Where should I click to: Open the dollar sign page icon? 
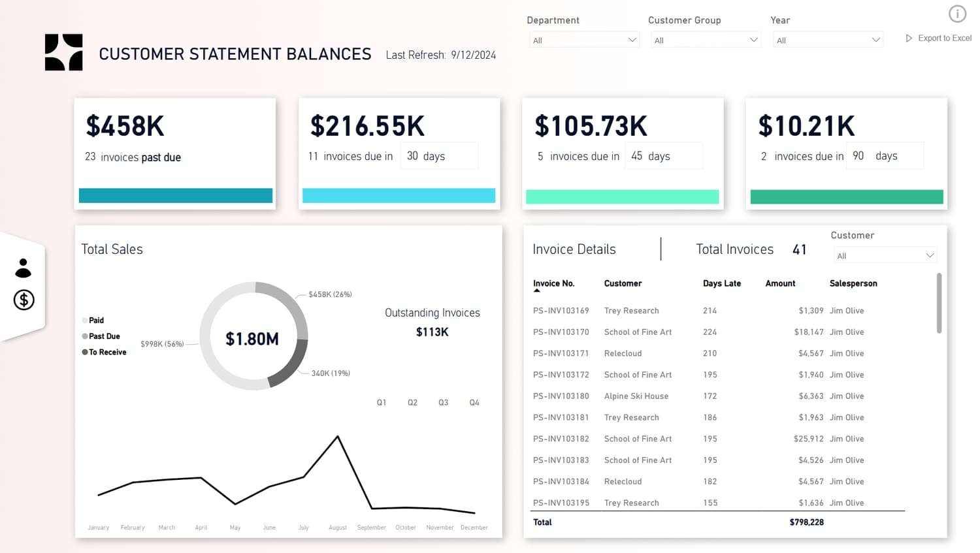tap(24, 300)
